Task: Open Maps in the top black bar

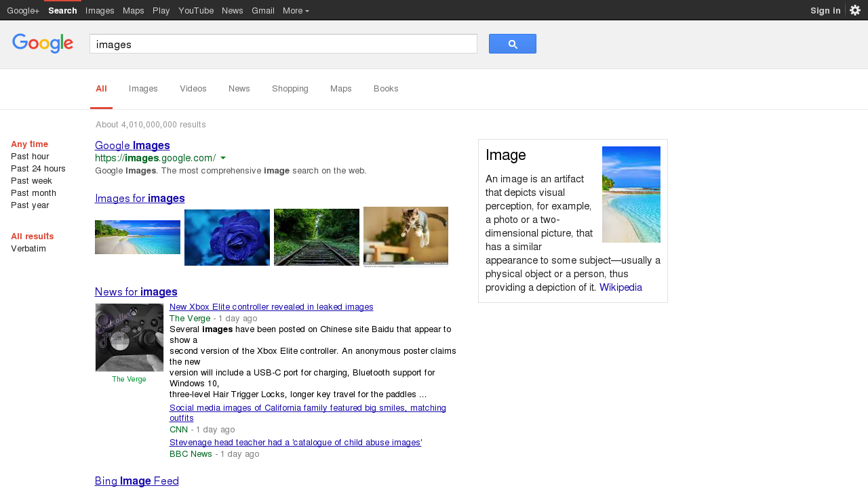Action: tap(134, 10)
